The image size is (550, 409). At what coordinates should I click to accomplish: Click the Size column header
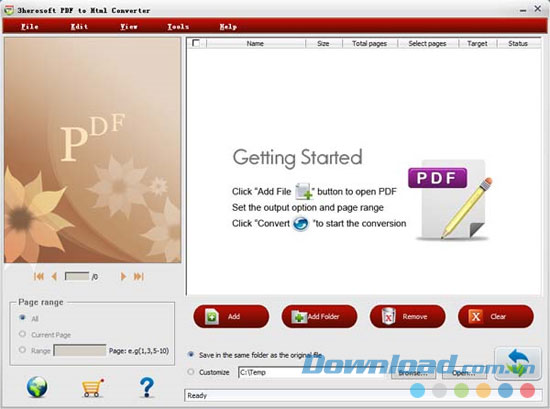tap(323, 43)
